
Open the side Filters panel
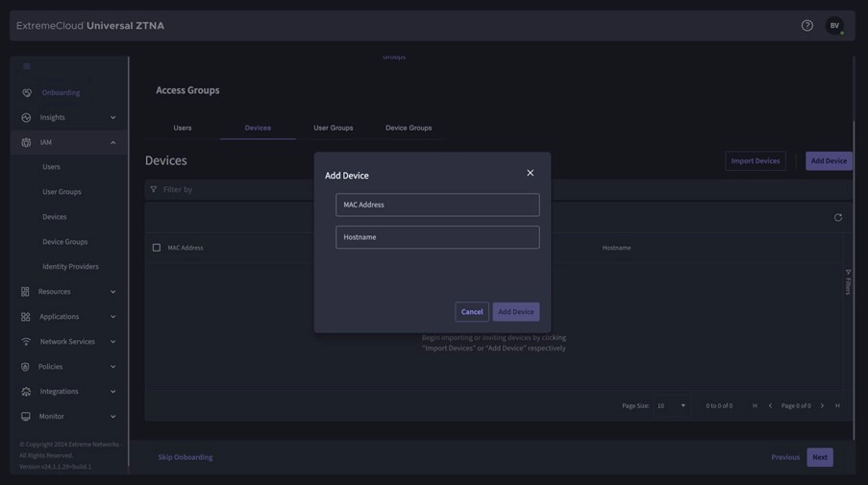pos(848,282)
